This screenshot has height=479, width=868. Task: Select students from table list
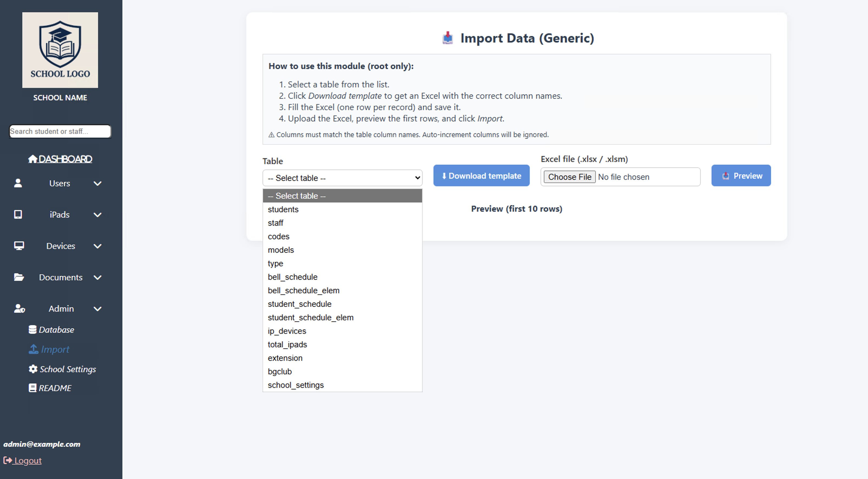(x=283, y=209)
